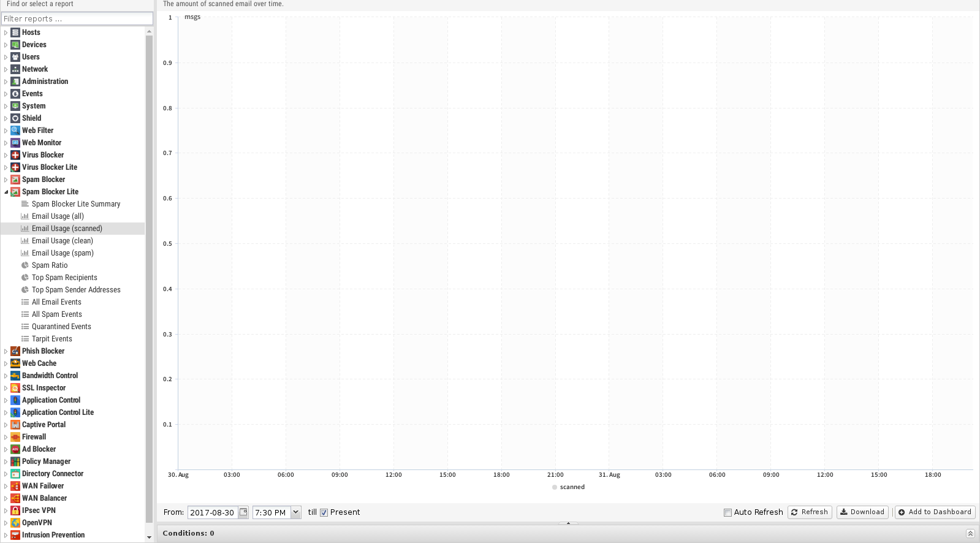
Task: Open All Email Events report
Action: click(56, 302)
